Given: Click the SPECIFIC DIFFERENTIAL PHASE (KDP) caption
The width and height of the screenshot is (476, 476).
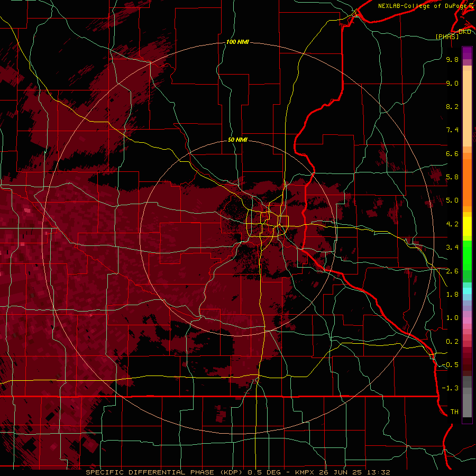Looking at the screenshot, I should [164, 472].
